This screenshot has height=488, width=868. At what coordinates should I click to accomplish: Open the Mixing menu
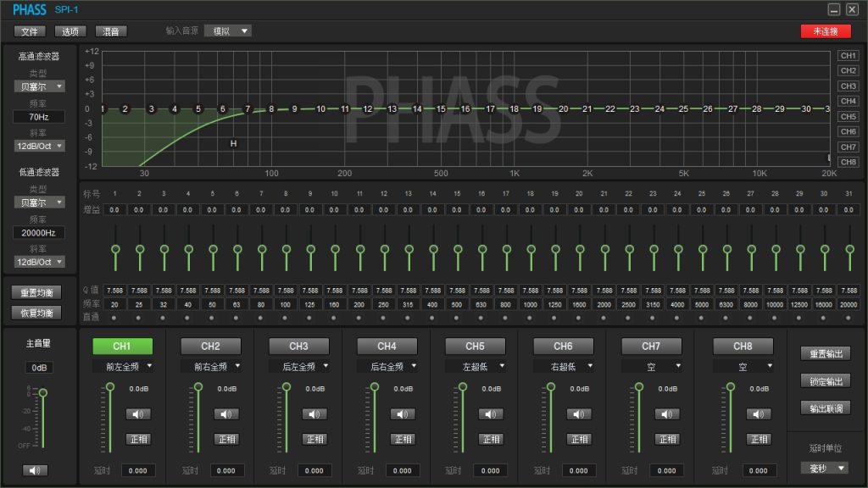[111, 31]
